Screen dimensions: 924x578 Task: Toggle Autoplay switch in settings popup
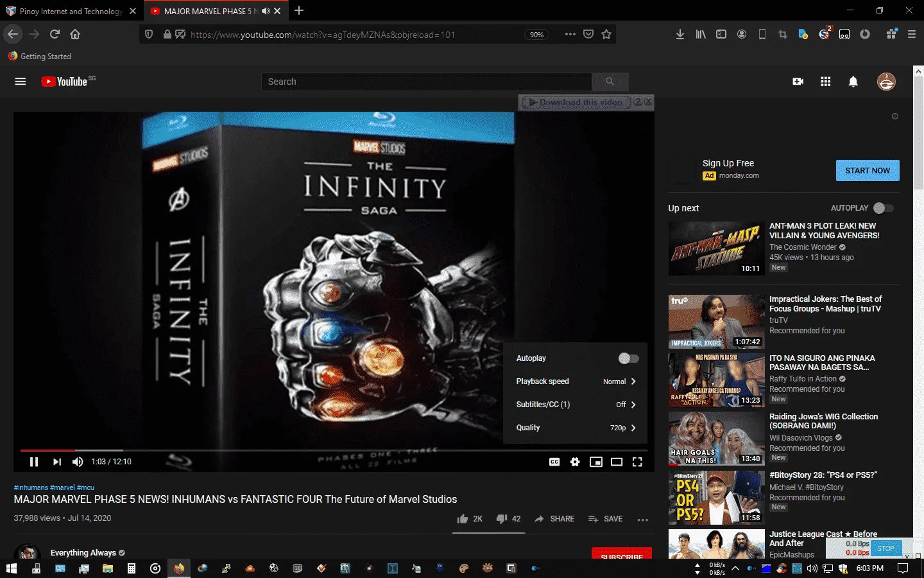click(628, 358)
